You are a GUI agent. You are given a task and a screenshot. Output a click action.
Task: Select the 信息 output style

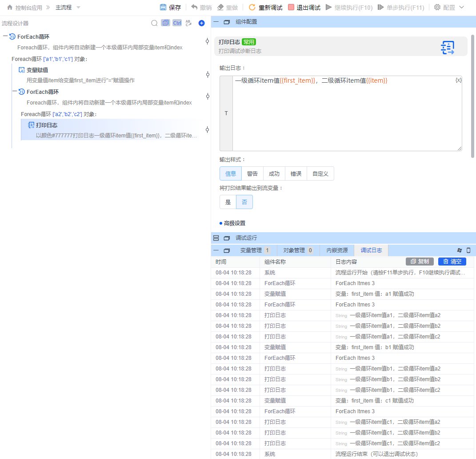pyautogui.click(x=231, y=174)
